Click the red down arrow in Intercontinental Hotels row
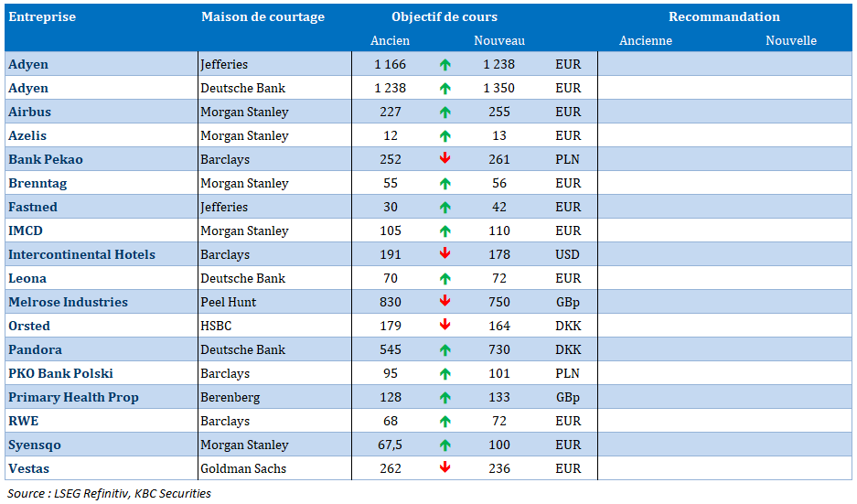The image size is (857, 504). point(445,253)
